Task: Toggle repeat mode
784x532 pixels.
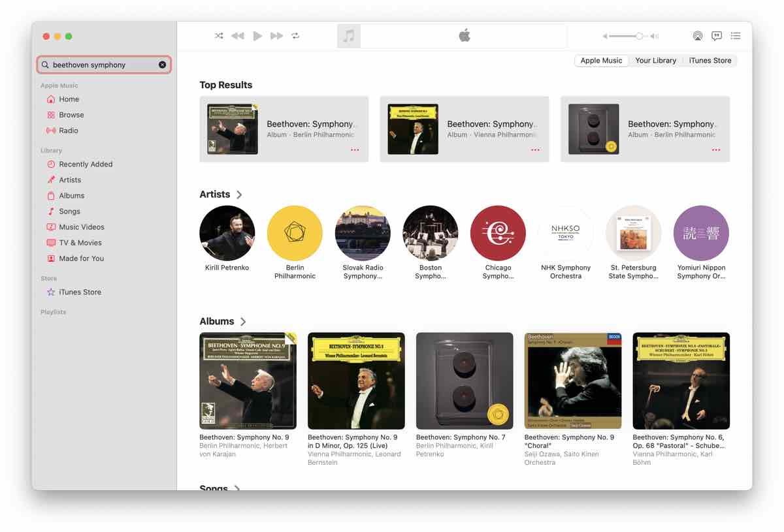Action: click(295, 36)
